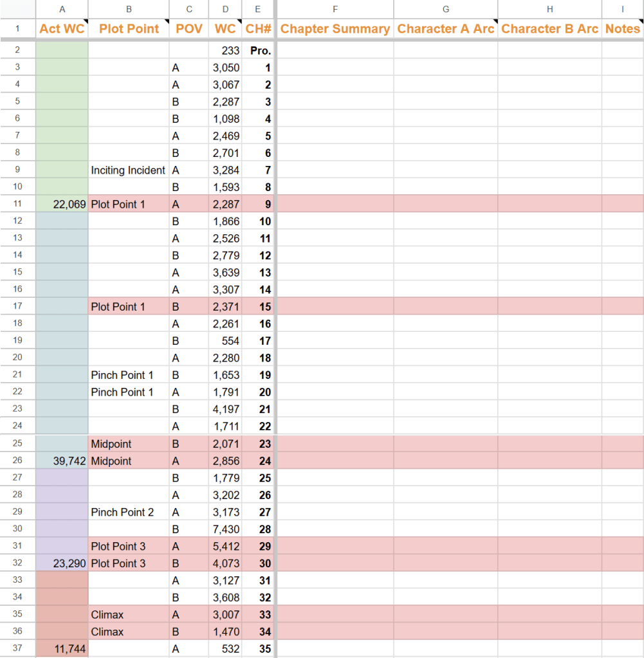Click the Pro. prologue chapter cell
The image size is (644, 658).
click(260, 51)
